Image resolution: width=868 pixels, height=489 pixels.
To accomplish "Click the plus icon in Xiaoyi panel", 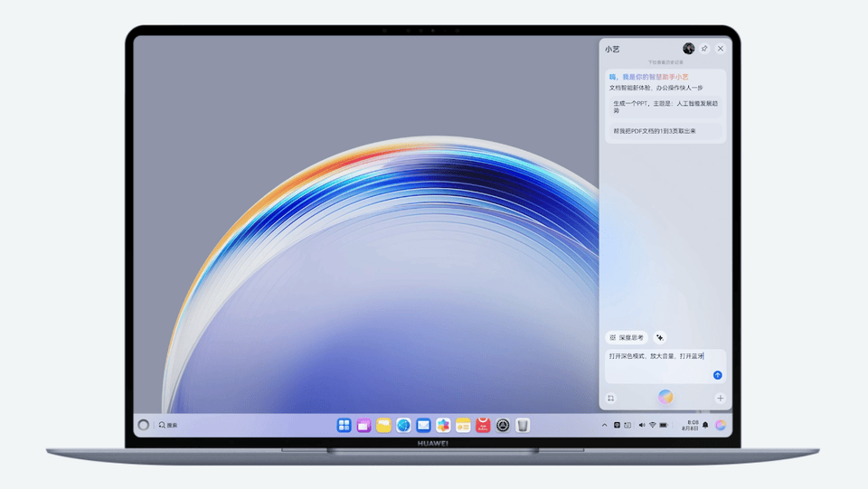I will [721, 399].
